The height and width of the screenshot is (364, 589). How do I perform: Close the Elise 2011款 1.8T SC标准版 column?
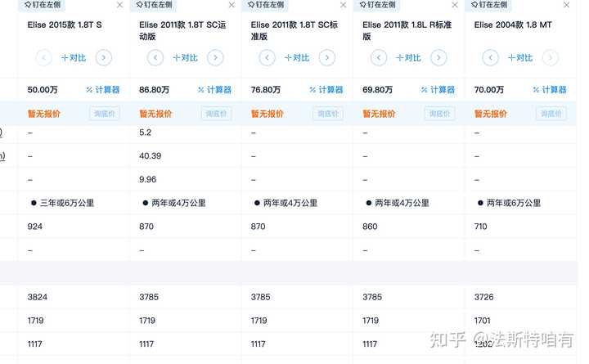point(344,5)
